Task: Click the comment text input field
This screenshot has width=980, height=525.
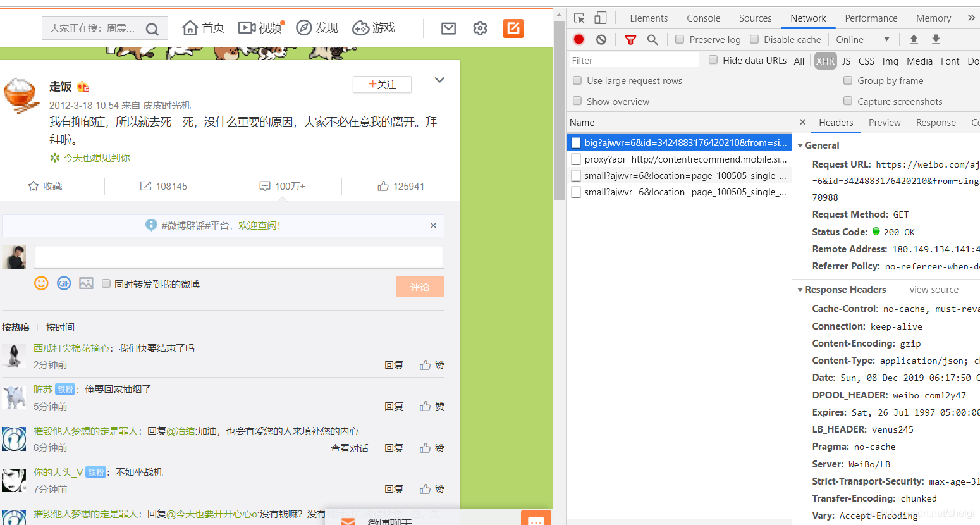Action: (239, 257)
